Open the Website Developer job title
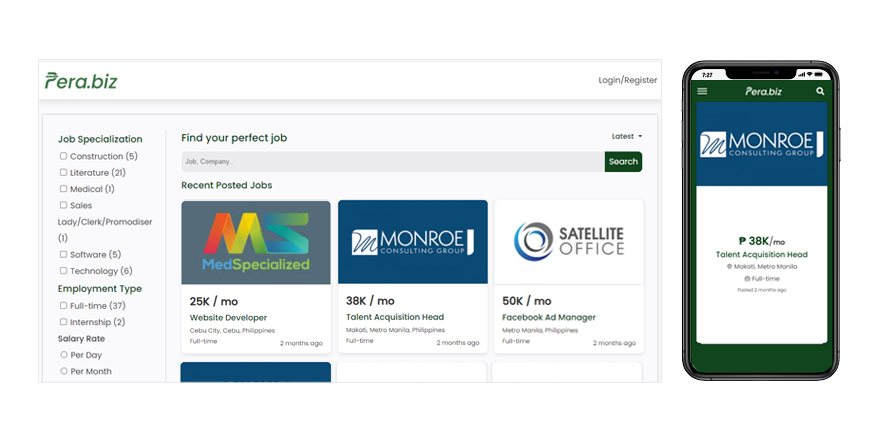Screen dimensions: 880x441 tap(228, 318)
